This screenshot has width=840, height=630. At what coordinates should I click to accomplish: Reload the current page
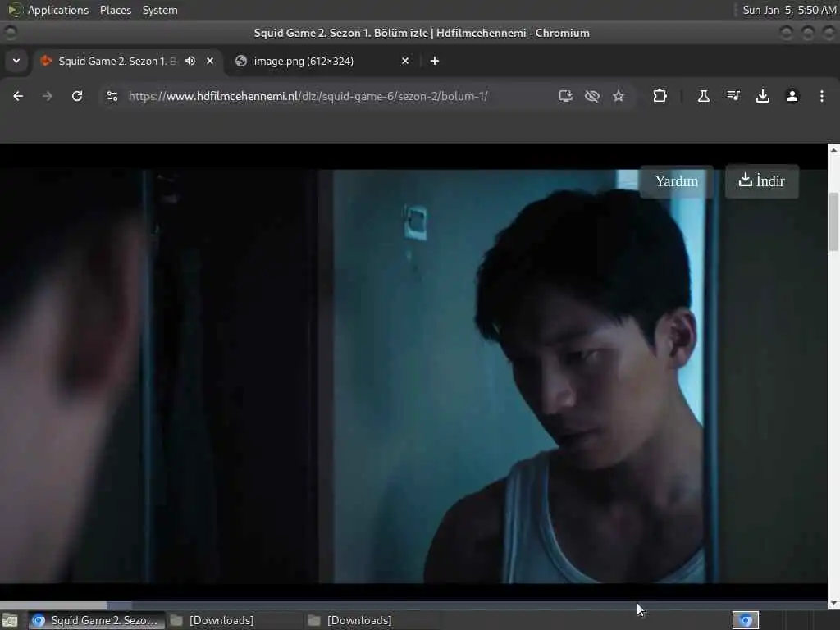[x=77, y=96]
